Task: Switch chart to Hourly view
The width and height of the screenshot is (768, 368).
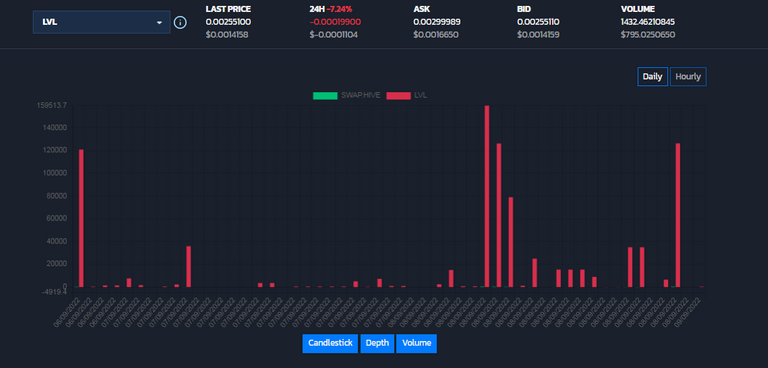Action: 688,76
